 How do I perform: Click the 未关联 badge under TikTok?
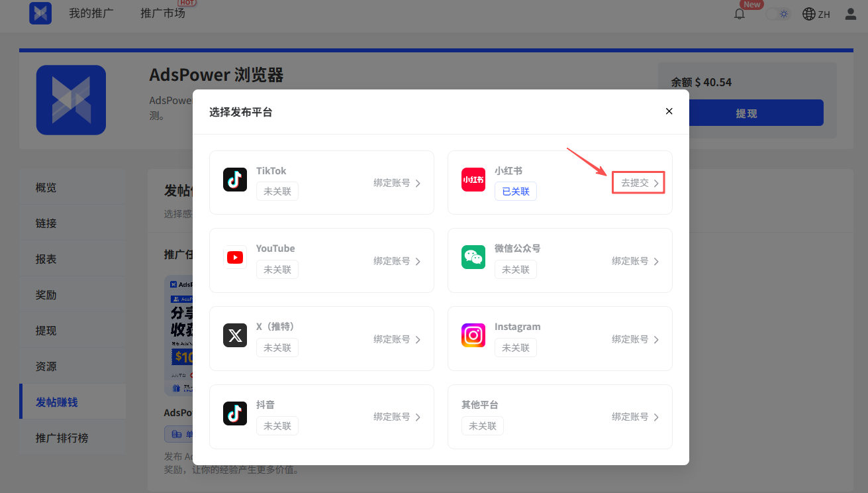[277, 192]
